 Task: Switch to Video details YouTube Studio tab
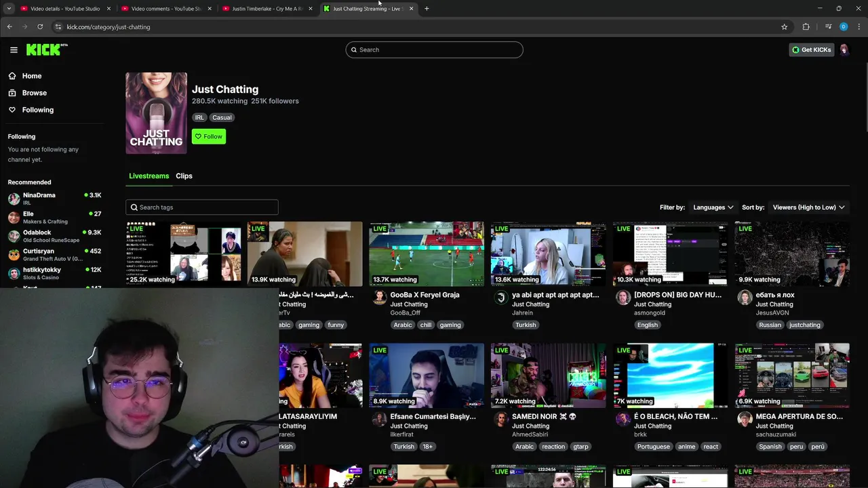pos(65,9)
